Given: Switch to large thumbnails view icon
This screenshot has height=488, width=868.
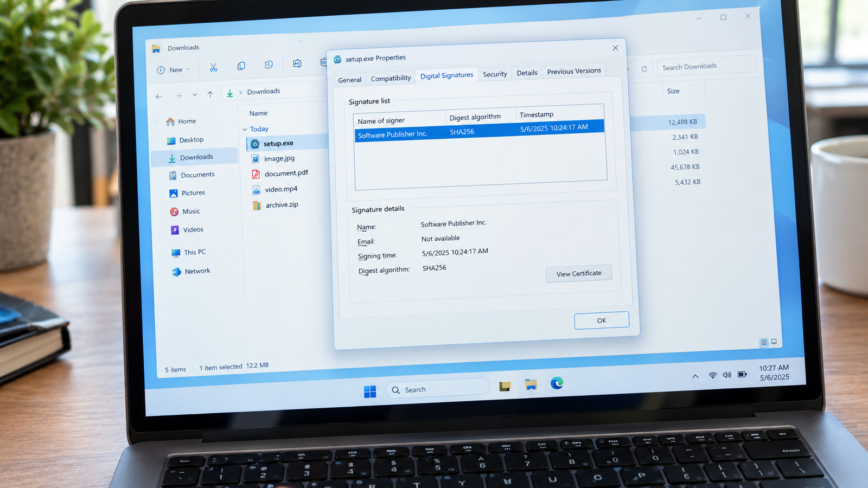Looking at the screenshot, I should [x=774, y=342].
